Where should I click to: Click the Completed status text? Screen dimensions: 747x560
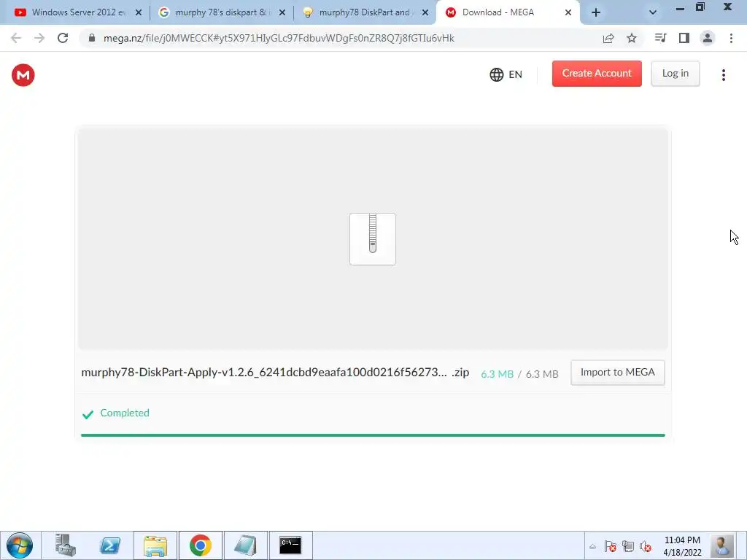pos(125,413)
